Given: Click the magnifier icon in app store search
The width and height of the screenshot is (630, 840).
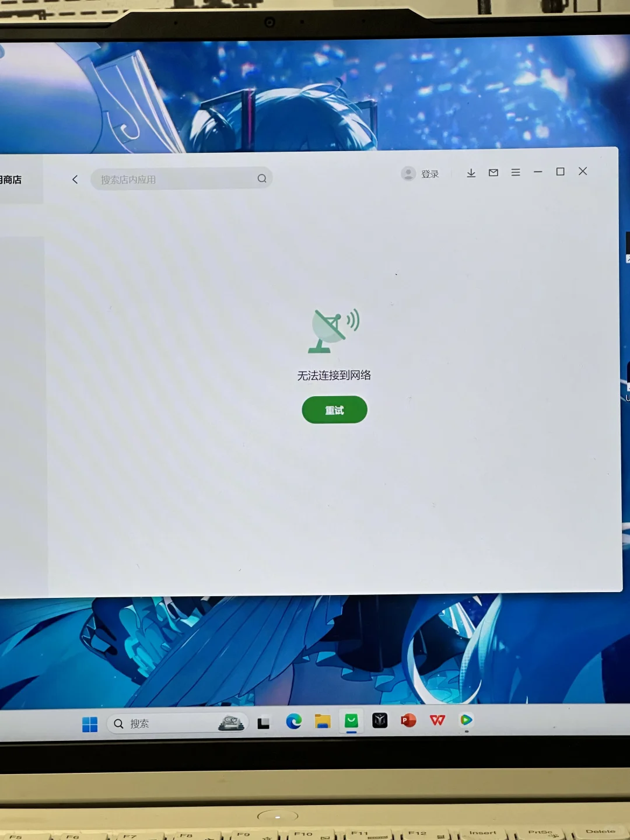Looking at the screenshot, I should (262, 178).
